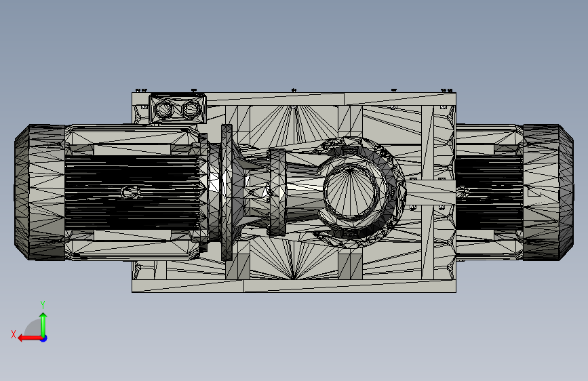The width and height of the screenshot is (588, 381).
Task: Select the eye bolt on the left motor
Action: tap(130, 193)
